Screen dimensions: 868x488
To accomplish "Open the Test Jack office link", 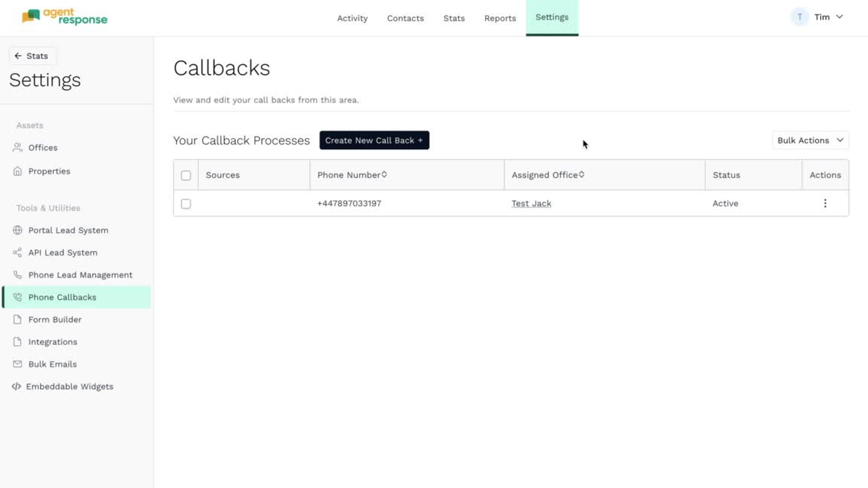I will click(x=531, y=203).
